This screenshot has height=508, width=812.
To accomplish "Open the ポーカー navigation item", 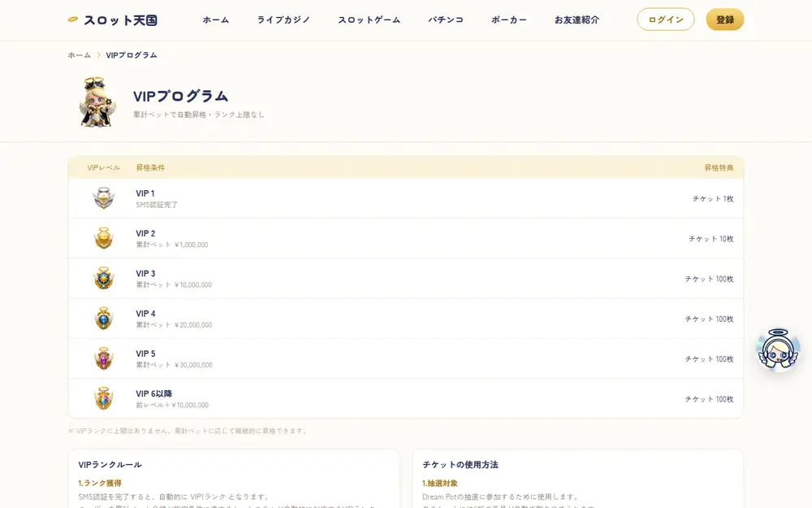I will 509,20.
